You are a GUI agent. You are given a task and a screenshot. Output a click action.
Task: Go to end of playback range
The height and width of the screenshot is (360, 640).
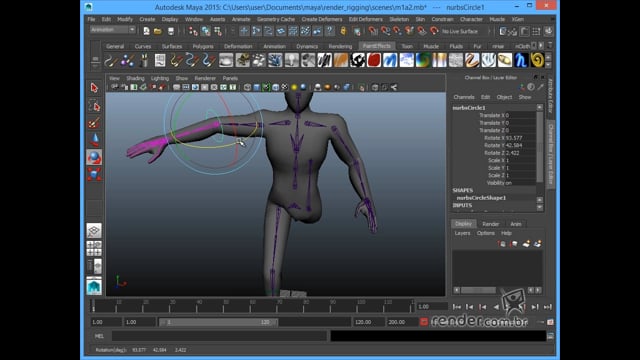point(548,307)
